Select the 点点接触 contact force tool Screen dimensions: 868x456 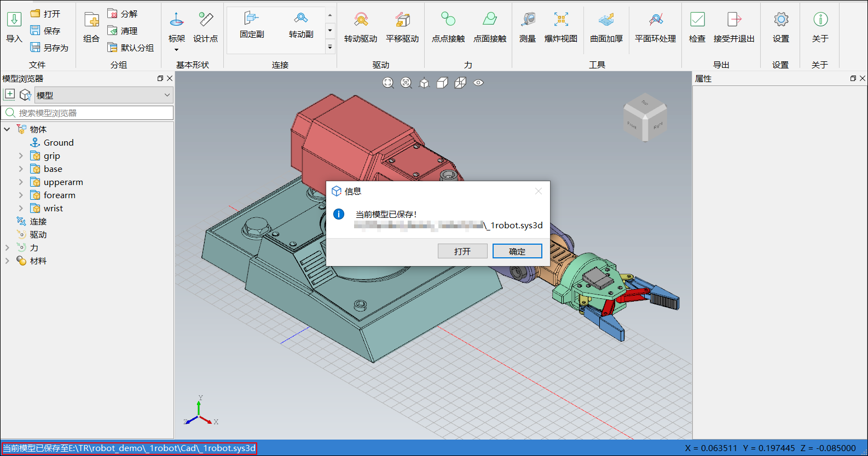(x=448, y=26)
